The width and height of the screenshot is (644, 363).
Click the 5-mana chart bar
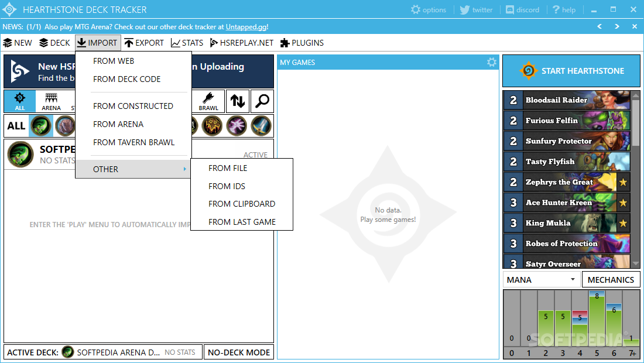(597, 319)
